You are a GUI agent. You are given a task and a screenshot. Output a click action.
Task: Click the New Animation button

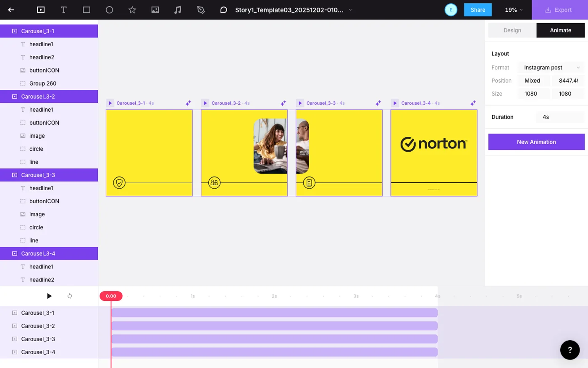pyautogui.click(x=536, y=142)
